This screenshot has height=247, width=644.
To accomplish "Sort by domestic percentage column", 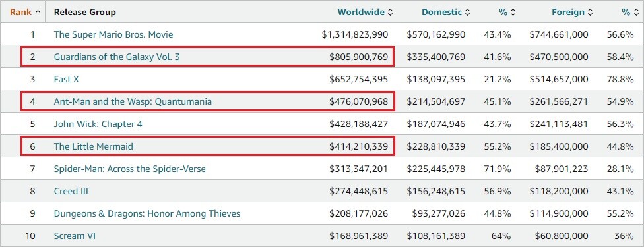I will (507, 13).
